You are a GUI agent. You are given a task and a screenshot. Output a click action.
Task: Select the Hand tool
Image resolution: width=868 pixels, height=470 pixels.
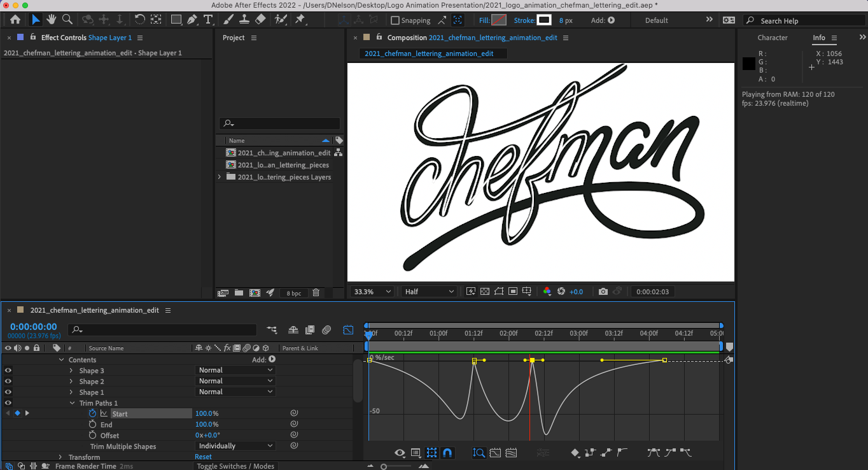point(52,20)
